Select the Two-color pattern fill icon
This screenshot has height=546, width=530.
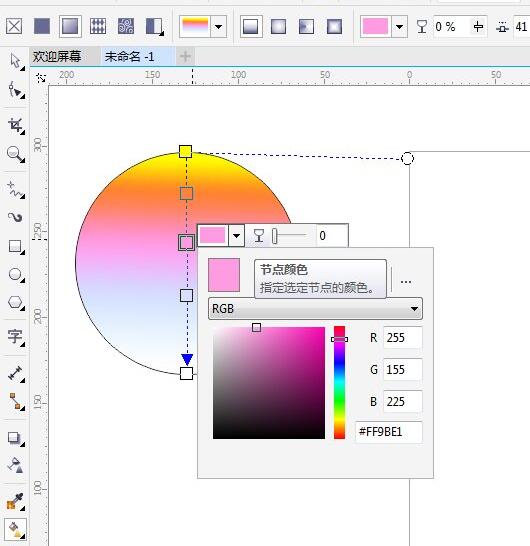pyautogui.click(x=154, y=26)
